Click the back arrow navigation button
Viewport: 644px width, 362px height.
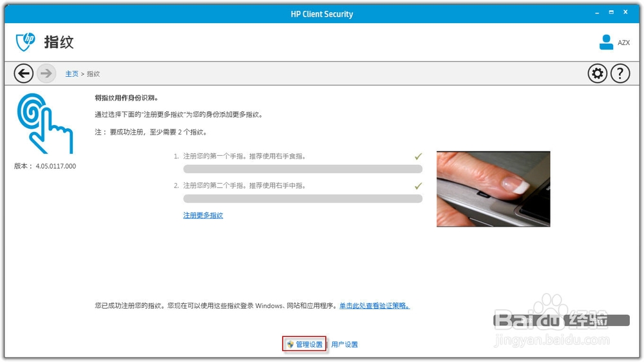click(x=24, y=74)
